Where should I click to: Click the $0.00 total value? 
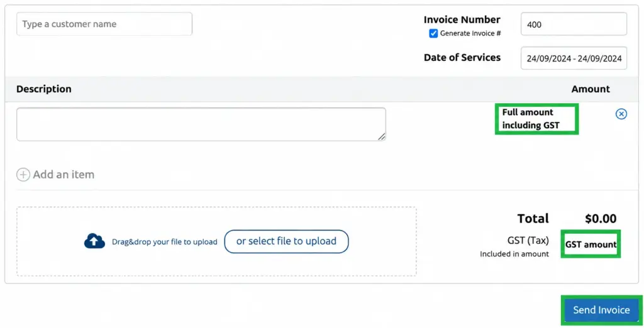point(601,219)
